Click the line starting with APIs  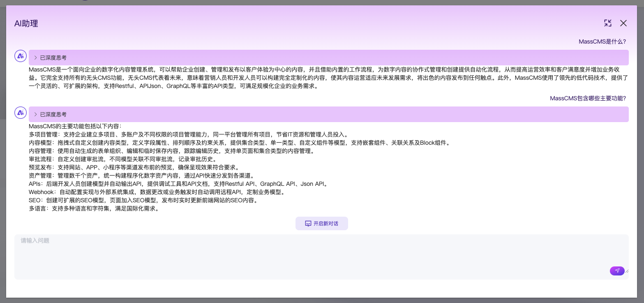click(x=179, y=184)
